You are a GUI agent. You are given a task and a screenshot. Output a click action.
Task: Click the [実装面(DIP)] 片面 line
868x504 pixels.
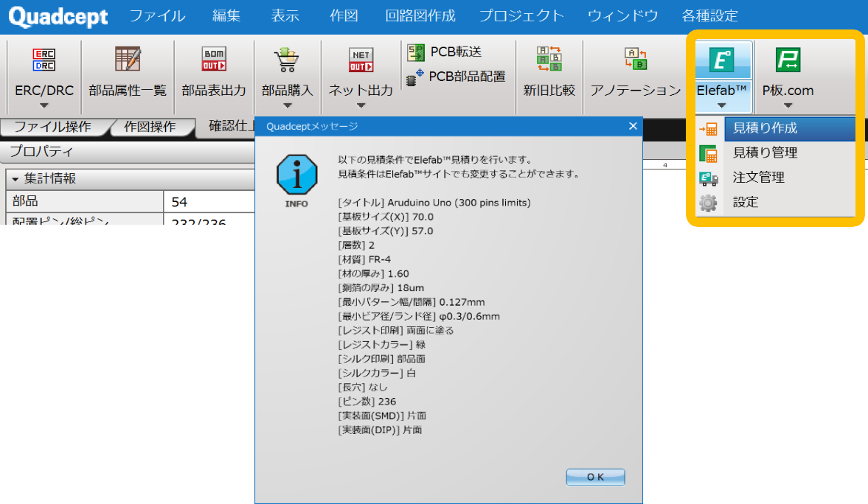[x=380, y=430]
